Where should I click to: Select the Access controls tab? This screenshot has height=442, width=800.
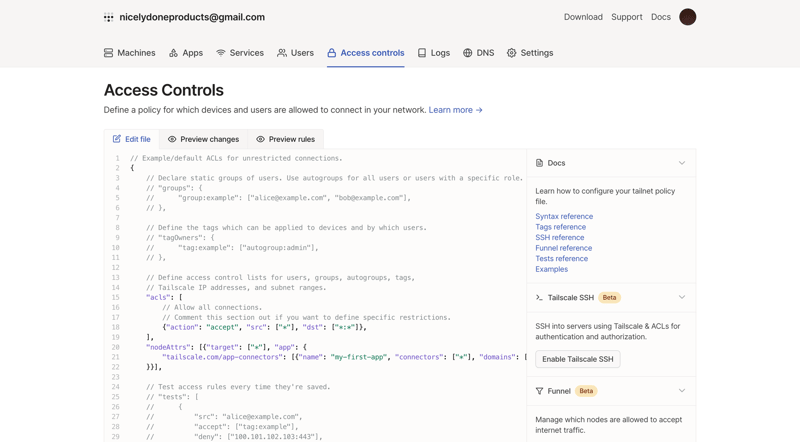coord(366,53)
